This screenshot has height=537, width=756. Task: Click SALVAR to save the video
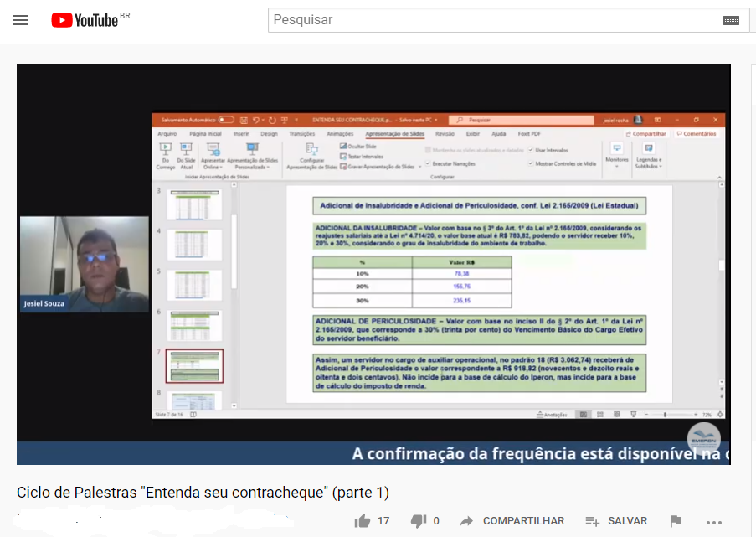point(616,521)
